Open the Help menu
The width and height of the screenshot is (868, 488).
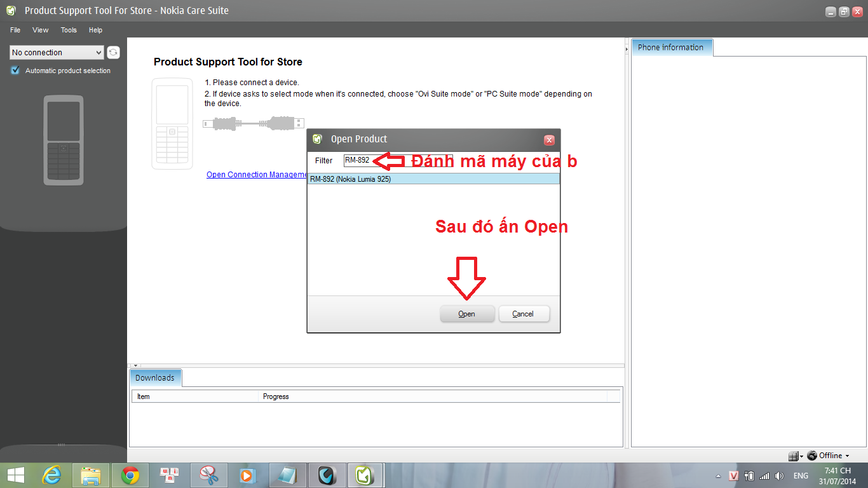[95, 30]
